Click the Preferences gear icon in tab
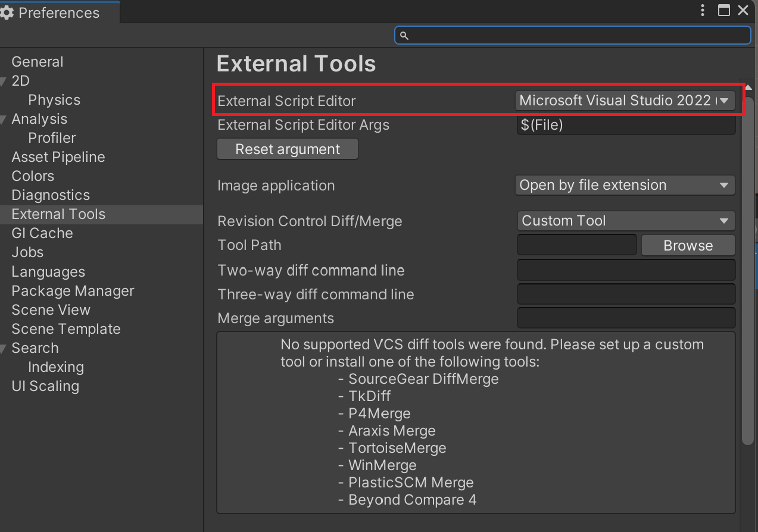The width and height of the screenshot is (758, 532). 7,12
